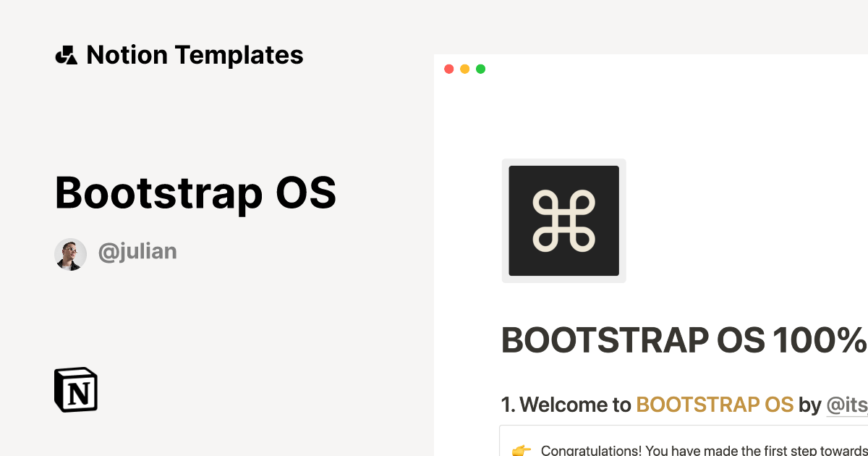Screen dimensions: 868x456
Task: Click the green maximize window dot
Action: point(480,69)
